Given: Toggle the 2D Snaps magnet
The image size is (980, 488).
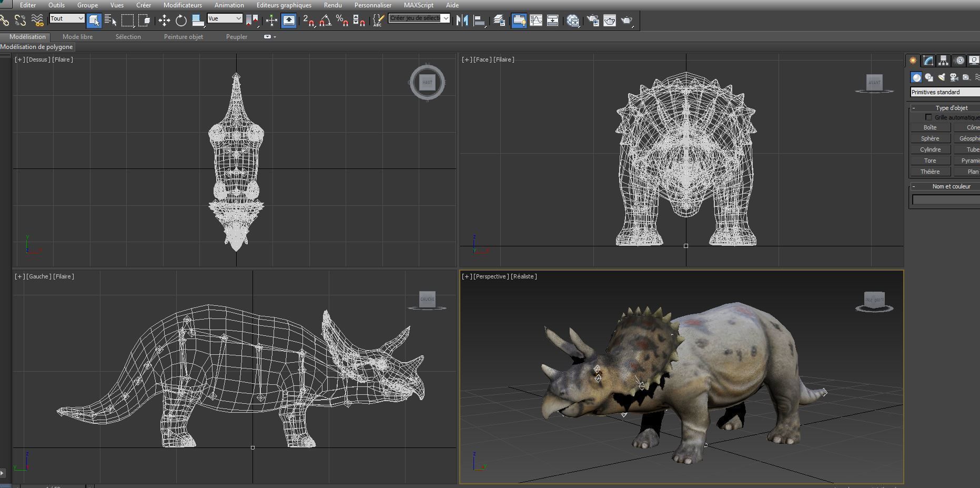Looking at the screenshot, I should click(309, 21).
